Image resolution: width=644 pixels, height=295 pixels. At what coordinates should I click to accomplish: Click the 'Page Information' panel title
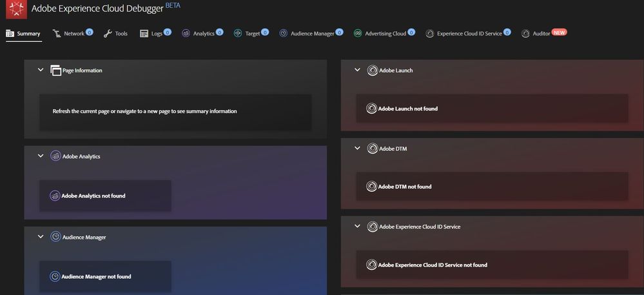coord(82,70)
